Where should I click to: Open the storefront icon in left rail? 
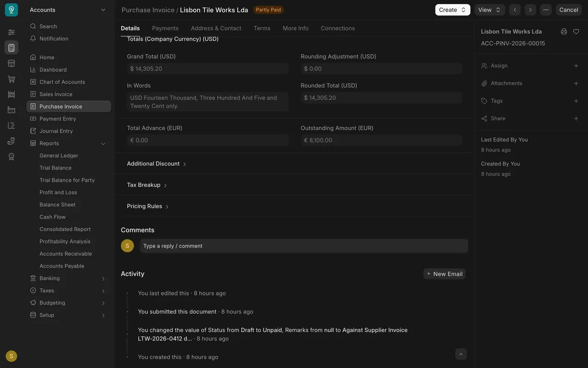click(x=11, y=63)
